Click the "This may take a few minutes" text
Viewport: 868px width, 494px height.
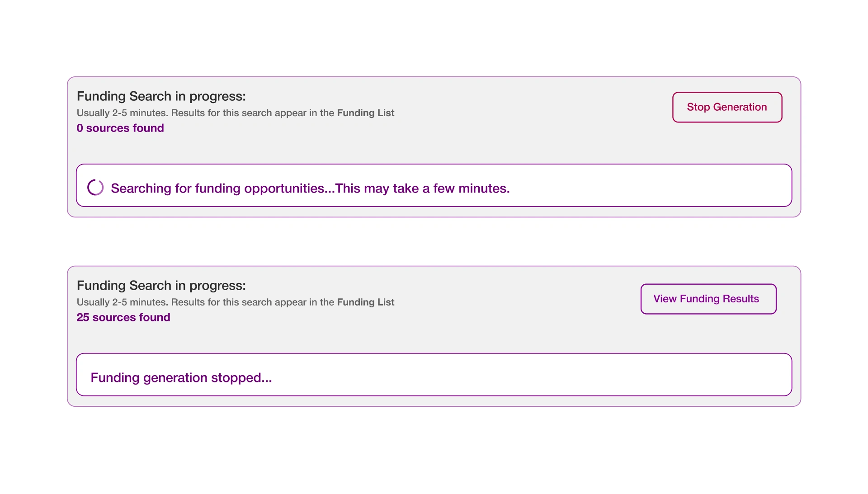coord(422,188)
